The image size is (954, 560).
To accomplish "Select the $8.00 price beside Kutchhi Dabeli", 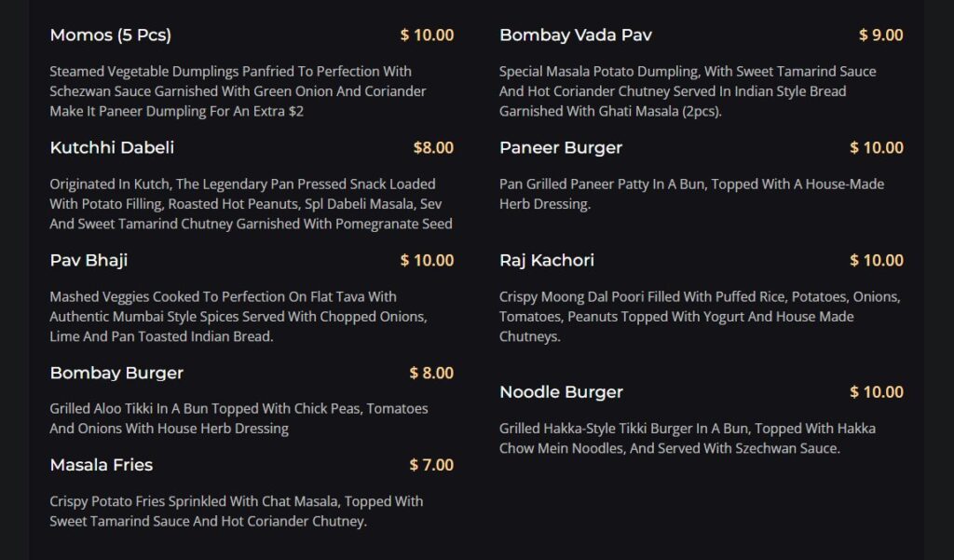I will pyautogui.click(x=433, y=148).
